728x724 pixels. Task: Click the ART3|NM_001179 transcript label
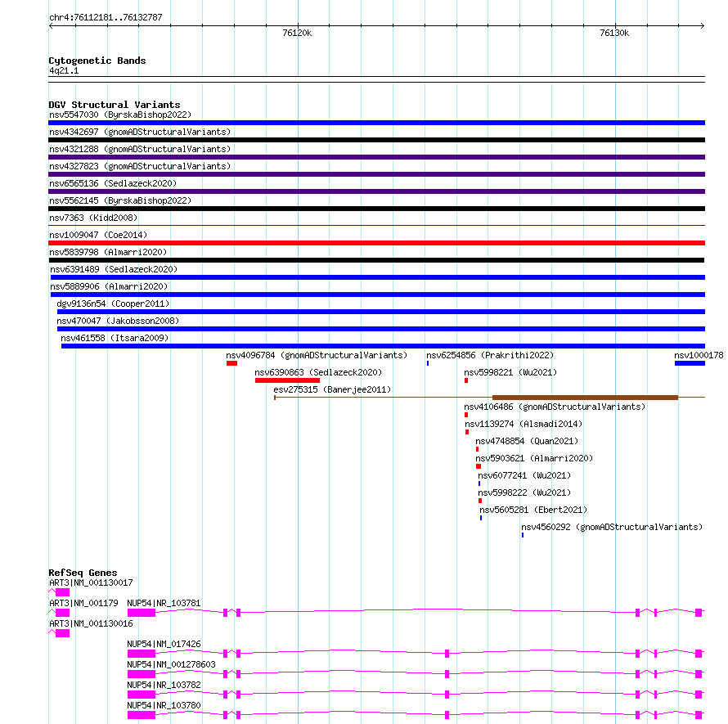83,603
